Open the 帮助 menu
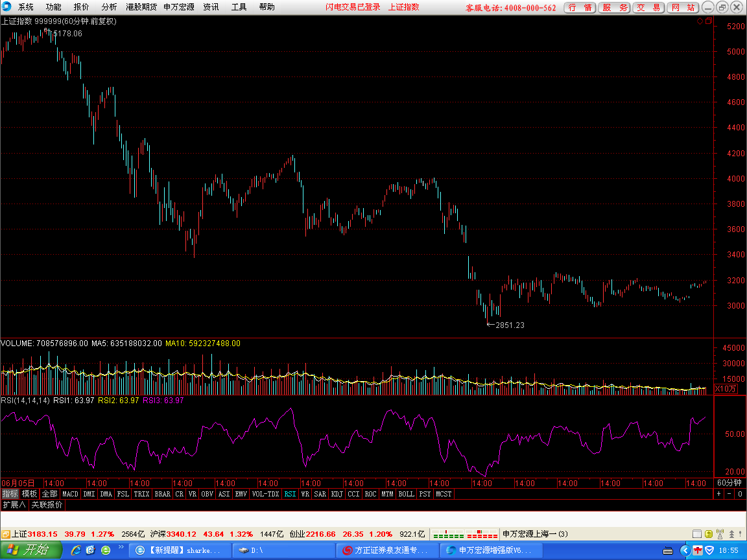 coord(267,6)
